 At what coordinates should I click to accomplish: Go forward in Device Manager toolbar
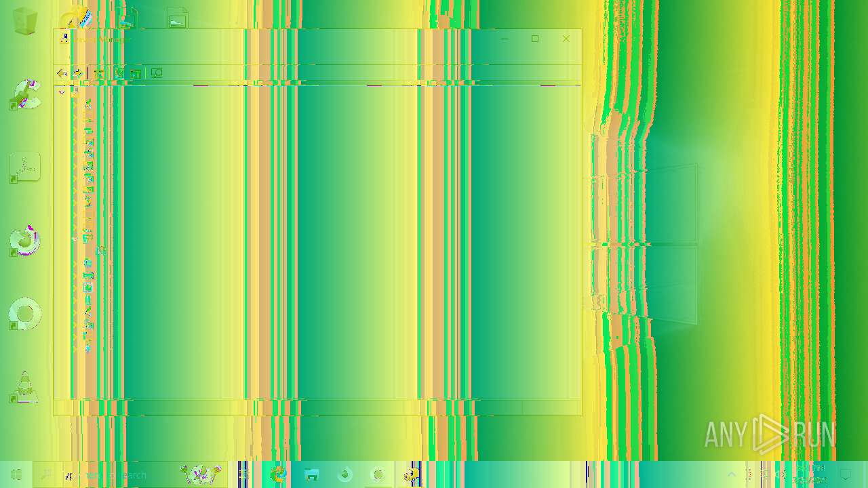[77, 73]
